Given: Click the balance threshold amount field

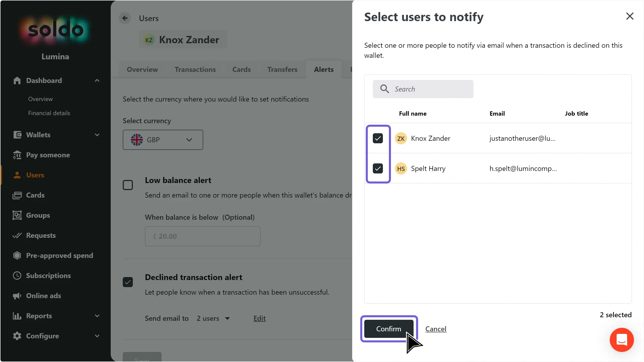Looking at the screenshot, I should click(203, 236).
